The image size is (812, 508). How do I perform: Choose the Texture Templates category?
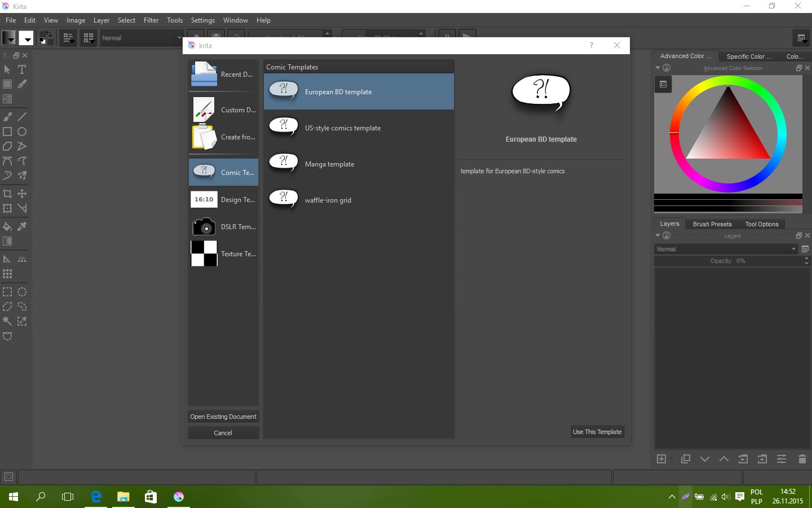pos(224,253)
